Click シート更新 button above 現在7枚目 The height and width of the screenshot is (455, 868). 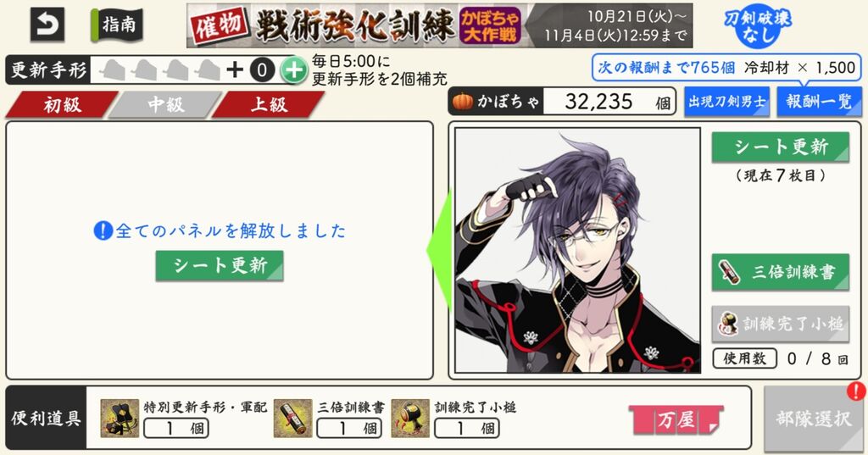(781, 147)
